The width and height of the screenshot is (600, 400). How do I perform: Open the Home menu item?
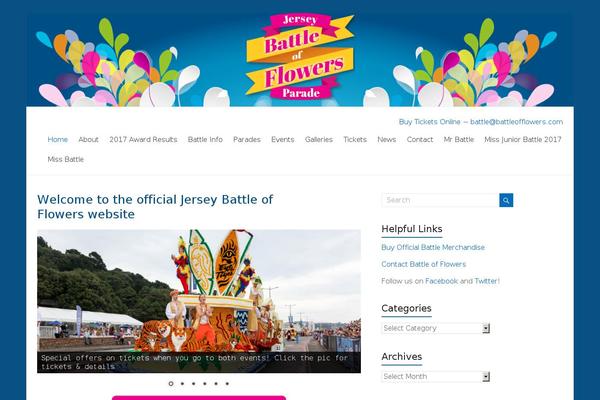coord(58,139)
